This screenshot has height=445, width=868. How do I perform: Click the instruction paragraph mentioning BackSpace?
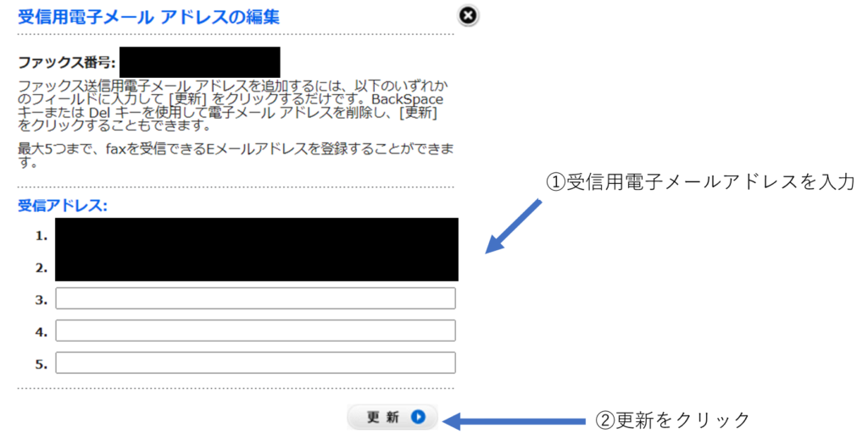click(233, 106)
